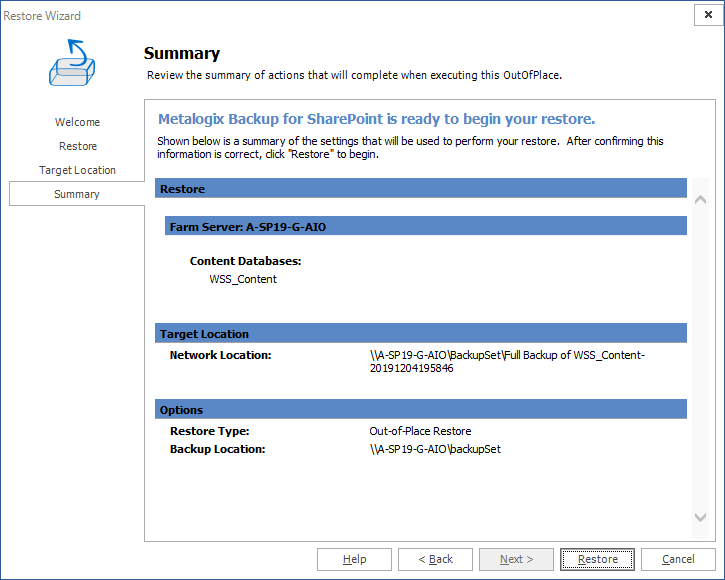Select the Out-of-Place Restore value
The width and height of the screenshot is (725, 580).
(x=420, y=431)
